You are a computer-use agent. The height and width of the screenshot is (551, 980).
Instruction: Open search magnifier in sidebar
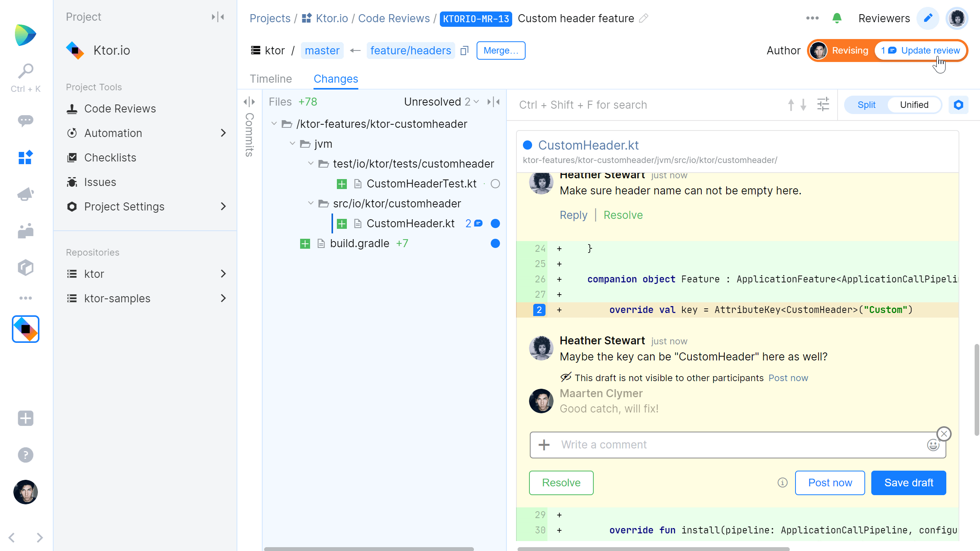tap(26, 71)
